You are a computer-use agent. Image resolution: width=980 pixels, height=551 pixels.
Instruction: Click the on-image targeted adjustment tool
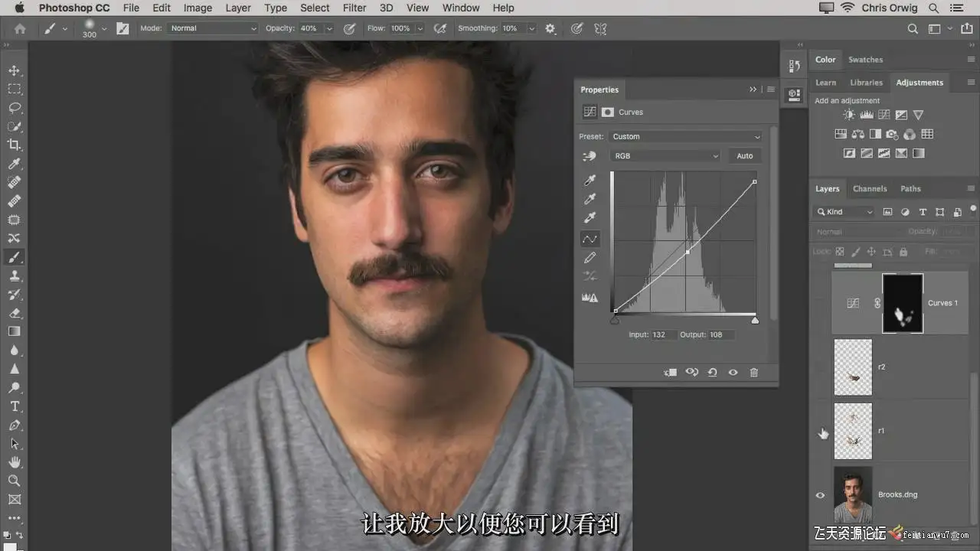click(589, 156)
